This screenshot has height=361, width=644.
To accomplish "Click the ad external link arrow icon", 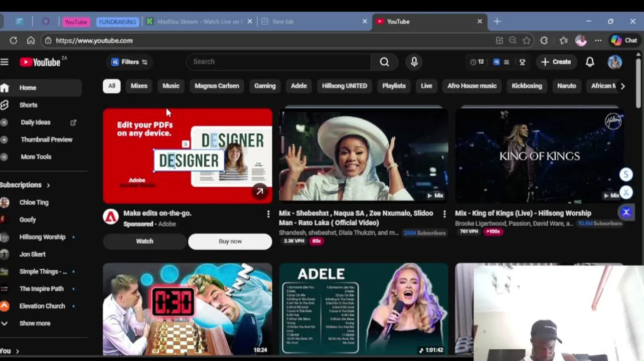I will pyautogui.click(x=260, y=191).
